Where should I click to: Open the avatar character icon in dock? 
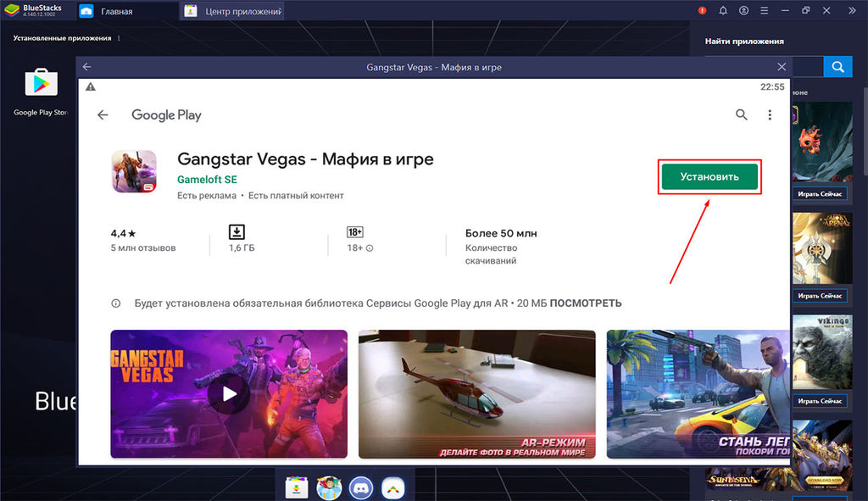tap(329, 488)
